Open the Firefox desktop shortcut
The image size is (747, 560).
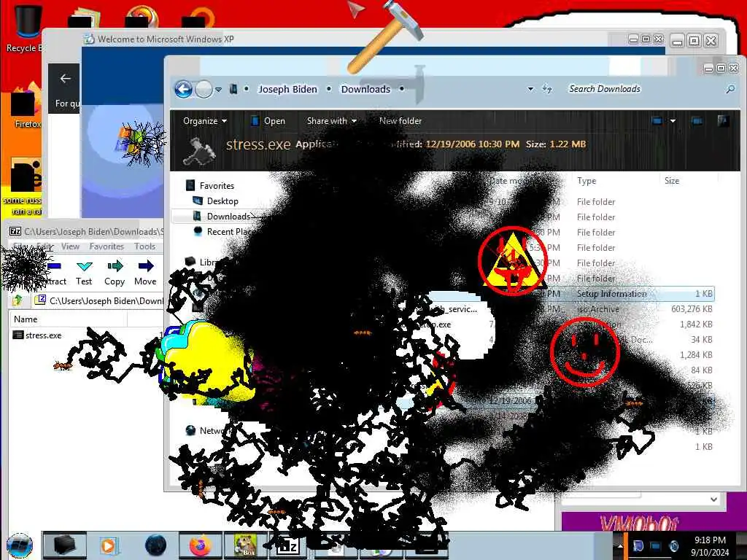(x=26, y=106)
